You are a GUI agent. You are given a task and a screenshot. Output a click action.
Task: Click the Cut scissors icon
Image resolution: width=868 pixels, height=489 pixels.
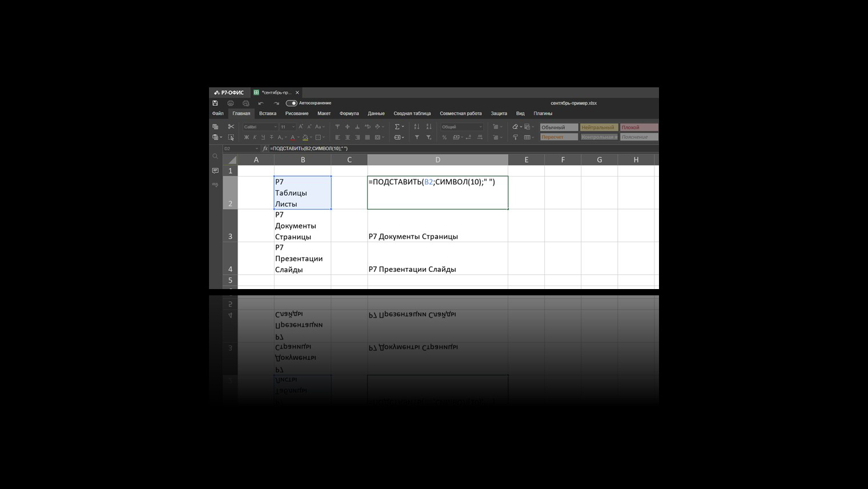pos(231,127)
